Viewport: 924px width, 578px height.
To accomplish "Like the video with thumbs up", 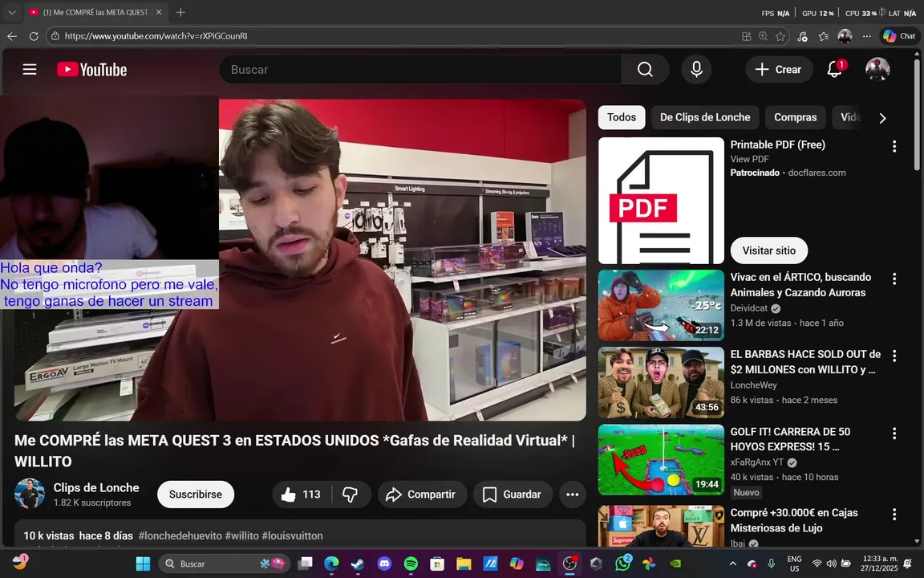I will pyautogui.click(x=302, y=495).
